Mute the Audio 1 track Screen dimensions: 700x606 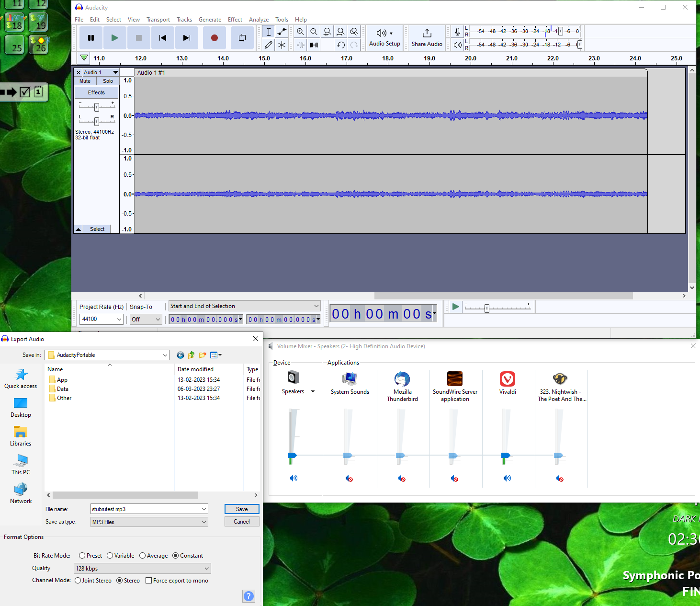pyautogui.click(x=85, y=81)
